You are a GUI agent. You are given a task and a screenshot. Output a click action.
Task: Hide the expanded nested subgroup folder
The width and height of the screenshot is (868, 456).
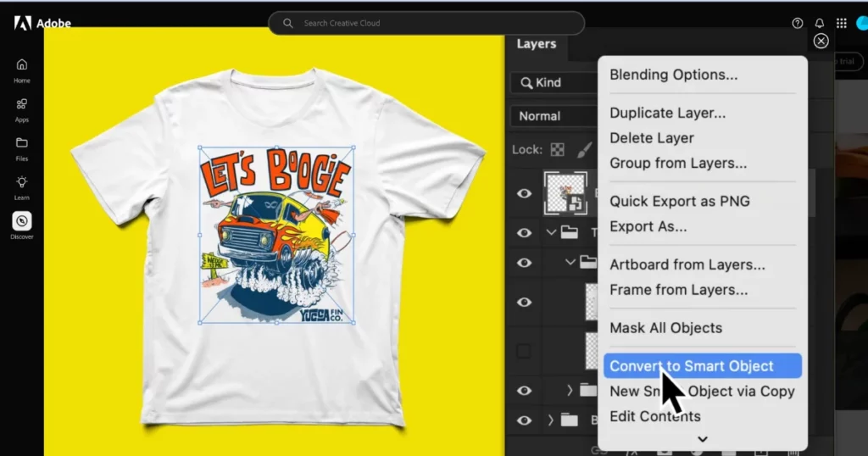pos(524,262)
